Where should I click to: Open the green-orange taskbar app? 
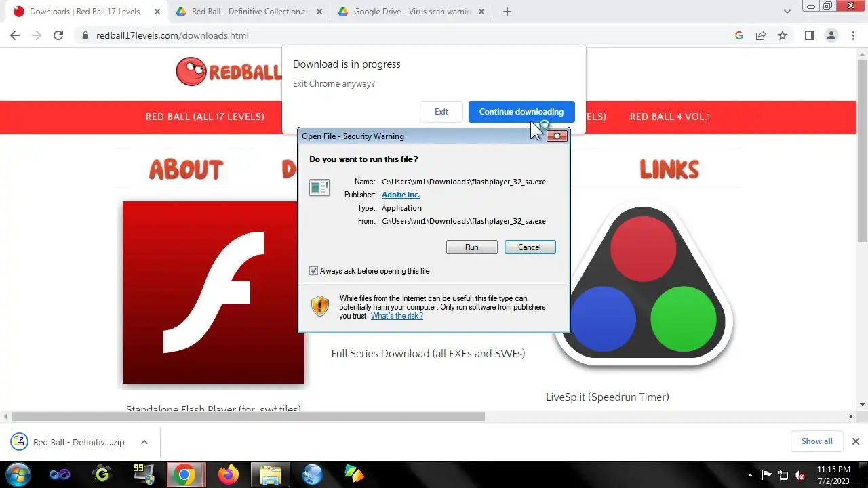point(354,474)
